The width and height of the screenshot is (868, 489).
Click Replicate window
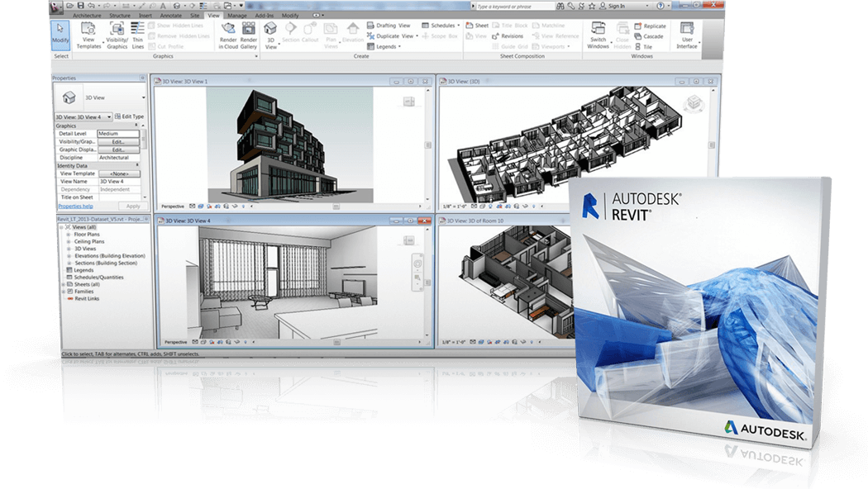pyautogui.click(x=651, y=26)
